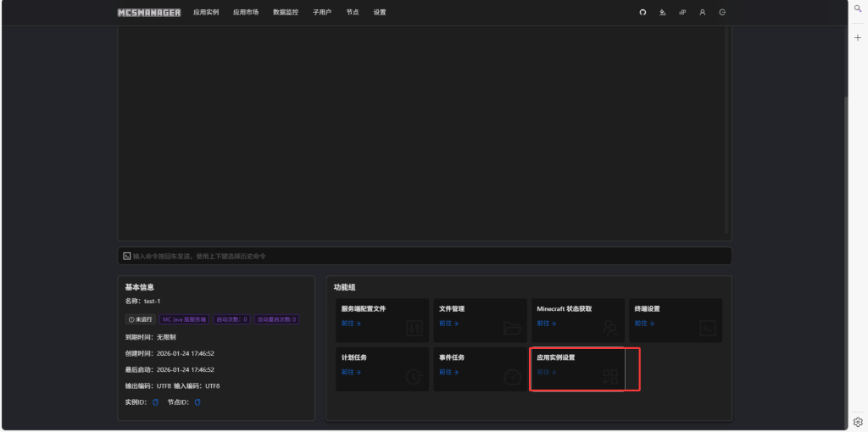Image resolution: width=868 pixels, height=432 pixels.
Task: Click the MCSManager logo
Action: (149, 13)
